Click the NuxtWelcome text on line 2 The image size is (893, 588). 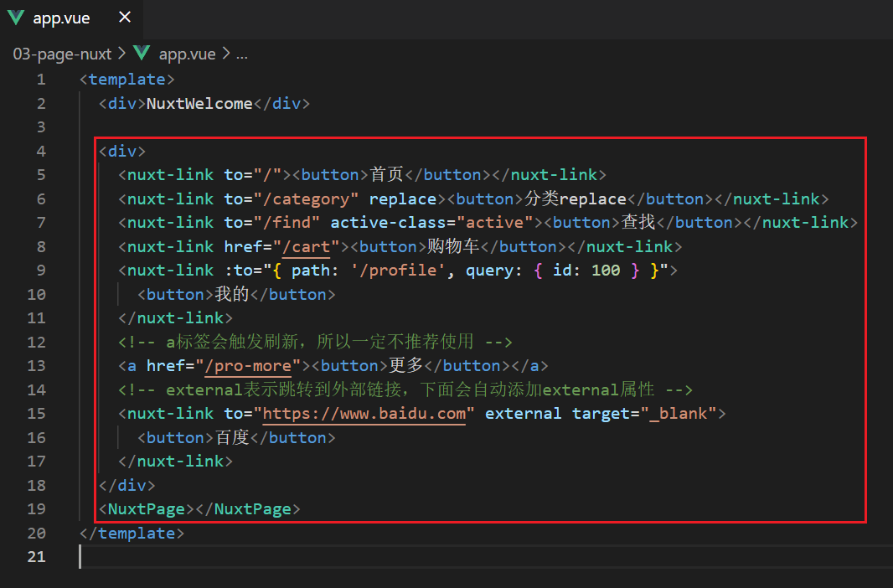tap(199, 104)
